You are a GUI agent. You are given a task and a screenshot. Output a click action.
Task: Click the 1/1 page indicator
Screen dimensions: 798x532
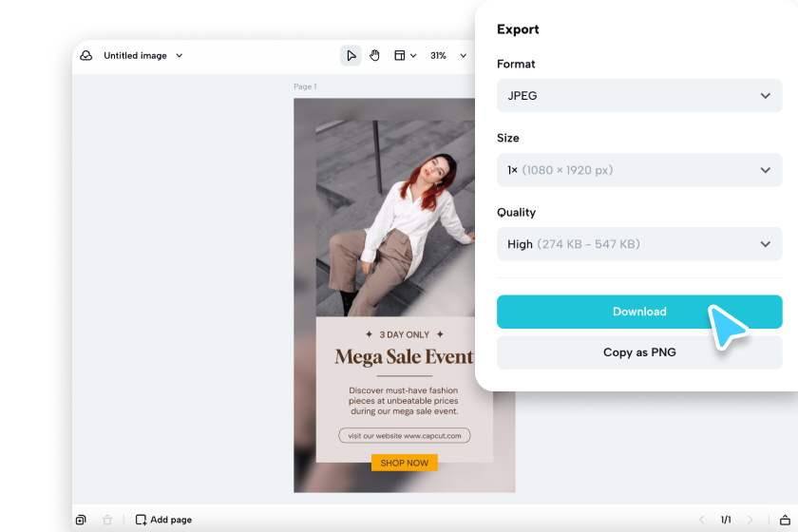(x=726, y=520)
